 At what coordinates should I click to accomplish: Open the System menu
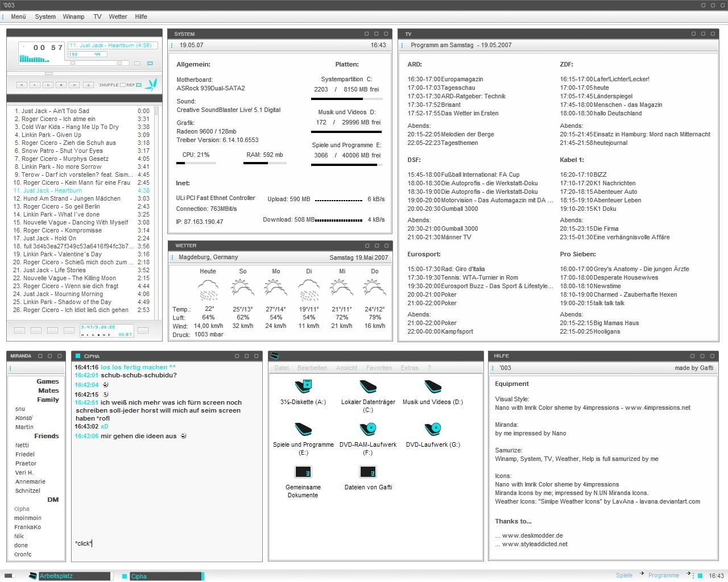(x=45, y=16)
